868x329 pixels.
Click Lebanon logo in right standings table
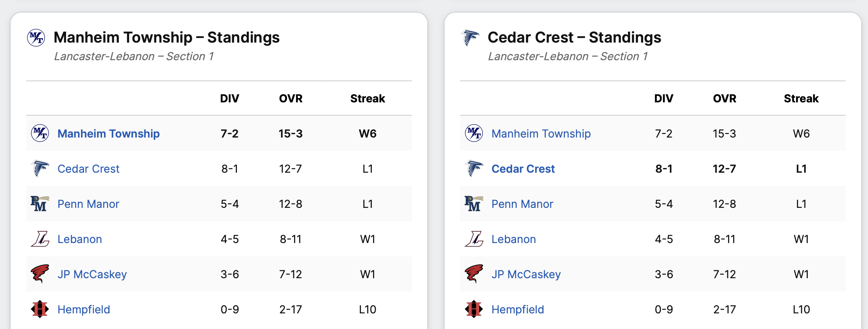pyautogui.click(x=474, y=239)
